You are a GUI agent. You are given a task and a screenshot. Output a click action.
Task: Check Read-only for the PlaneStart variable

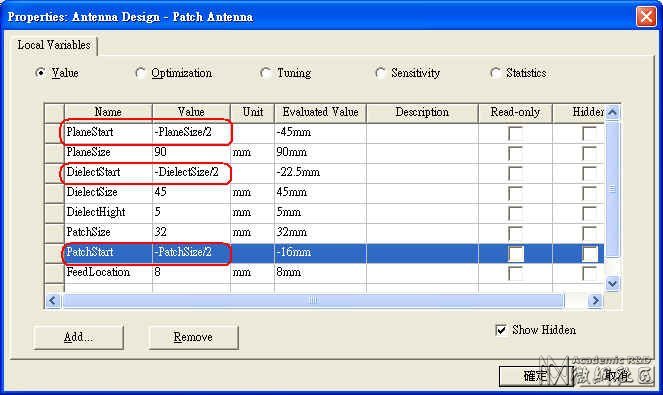click(515, 133)
